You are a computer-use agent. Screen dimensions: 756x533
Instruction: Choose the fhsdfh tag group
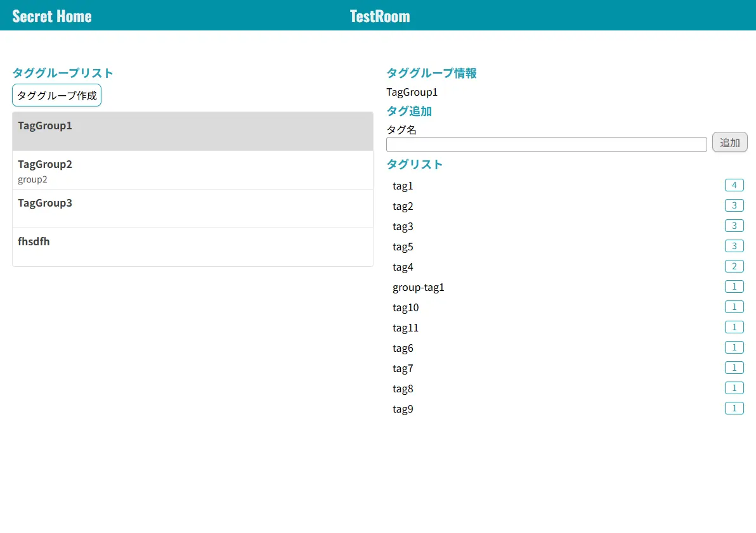192,247
